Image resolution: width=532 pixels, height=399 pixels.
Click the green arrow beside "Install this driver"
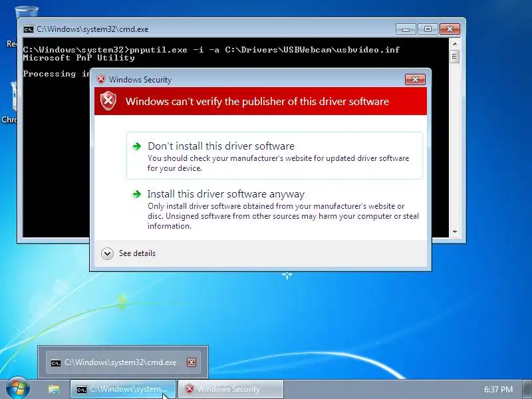137,194
